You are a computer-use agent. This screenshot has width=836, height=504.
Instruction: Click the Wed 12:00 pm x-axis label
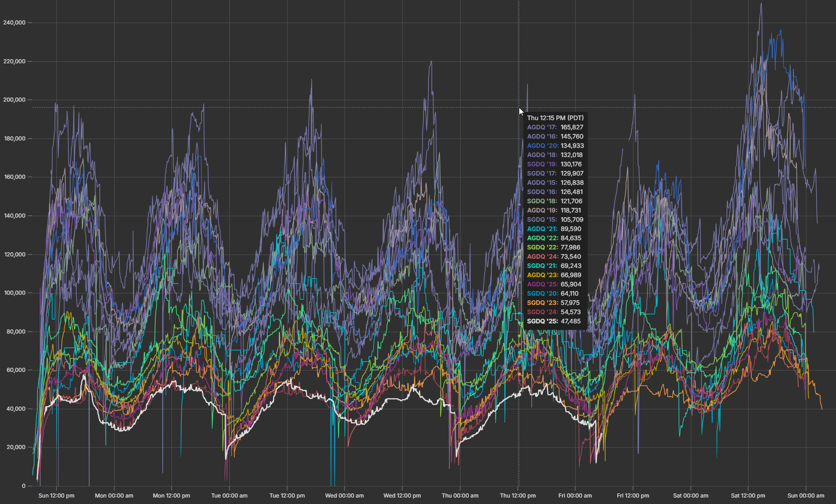click(x=402, y=495)
